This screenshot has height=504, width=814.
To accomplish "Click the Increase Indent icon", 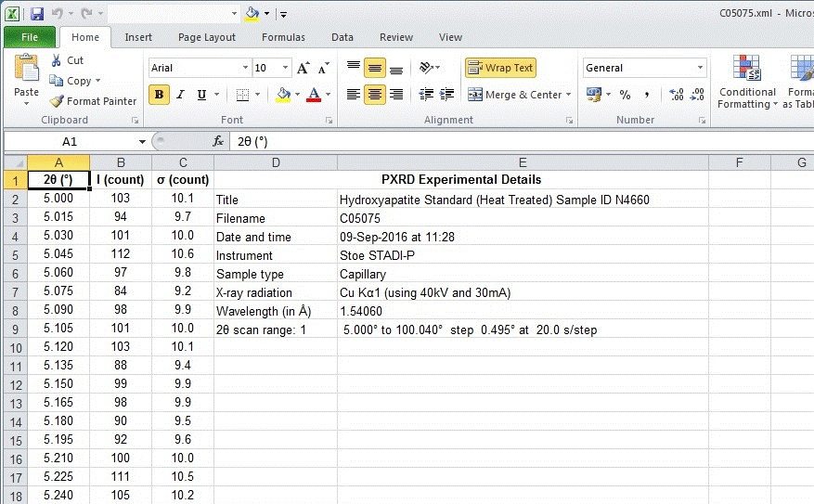I will pos(446,94).
